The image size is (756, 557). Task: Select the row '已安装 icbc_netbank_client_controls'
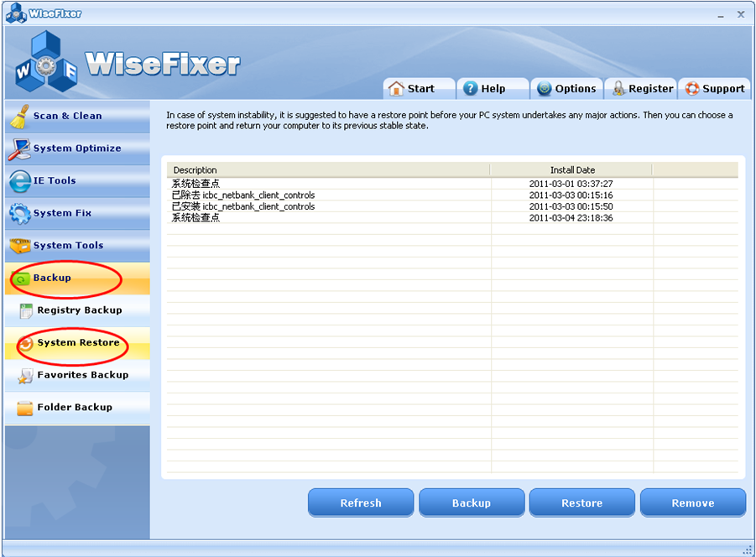(x=452, y=206)
